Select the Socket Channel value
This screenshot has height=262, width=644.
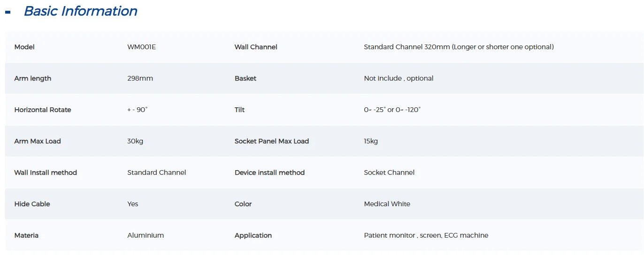[389, 172]
